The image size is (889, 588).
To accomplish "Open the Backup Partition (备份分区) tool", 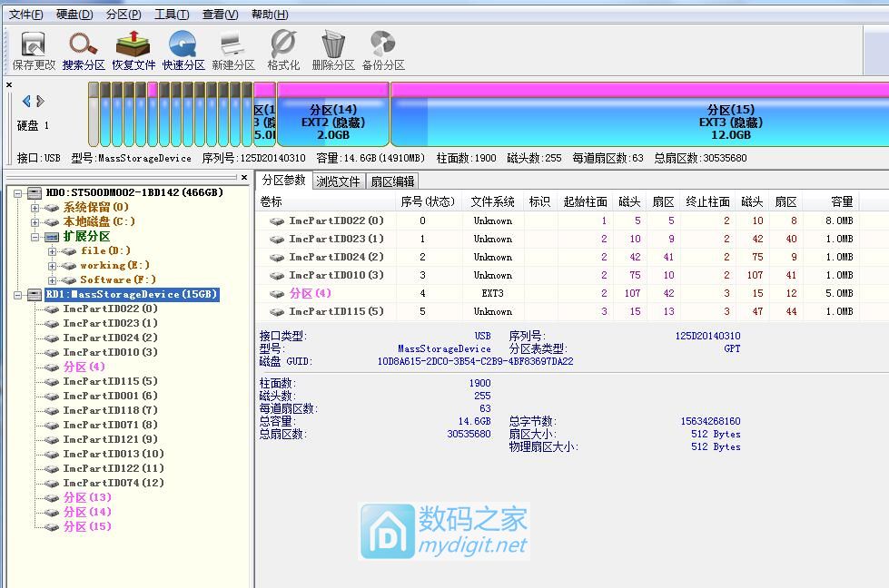I will pyautogui.click(x=383, y=51).
